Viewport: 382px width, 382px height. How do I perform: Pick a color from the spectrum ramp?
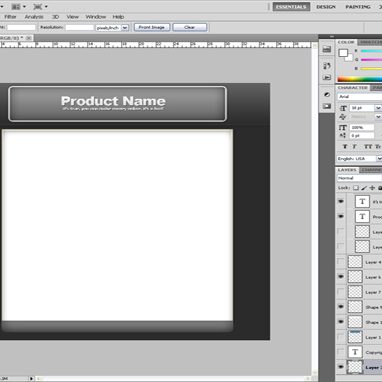(360, 79)
